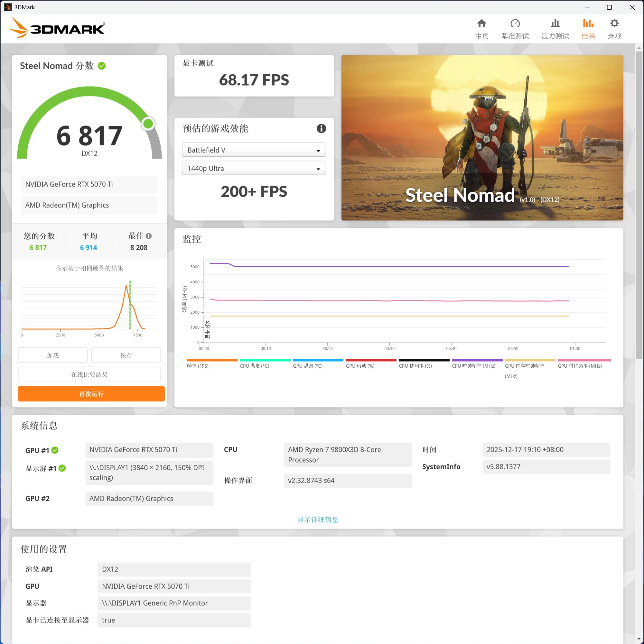Viewport: 644px width, 644px height.
Task: Open the Home (主页) icon
Action: click(x=481, y=24)
